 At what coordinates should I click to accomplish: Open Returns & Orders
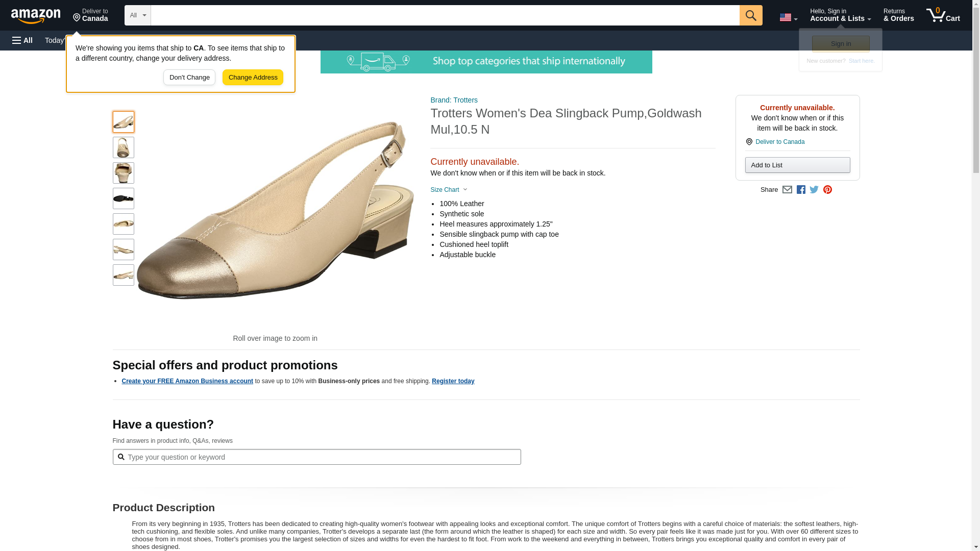point(898,15)
